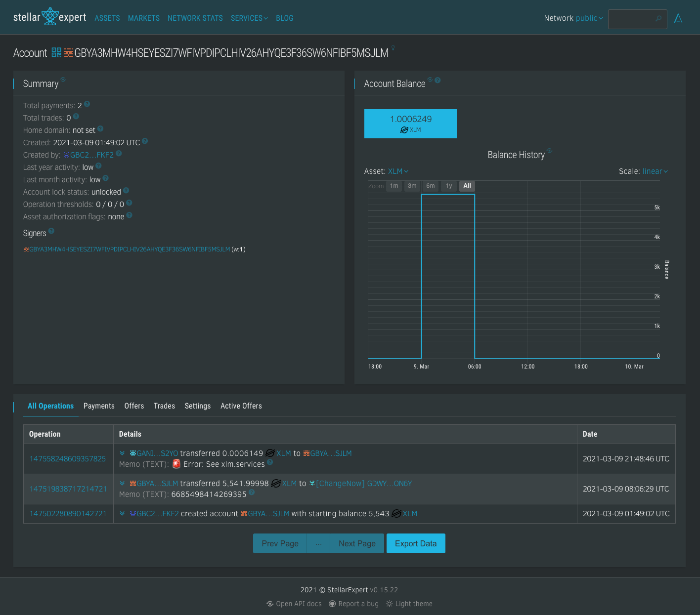Show help for Asset authorization flags
Viewport: 700px width, 615px height.
point(129,215)
